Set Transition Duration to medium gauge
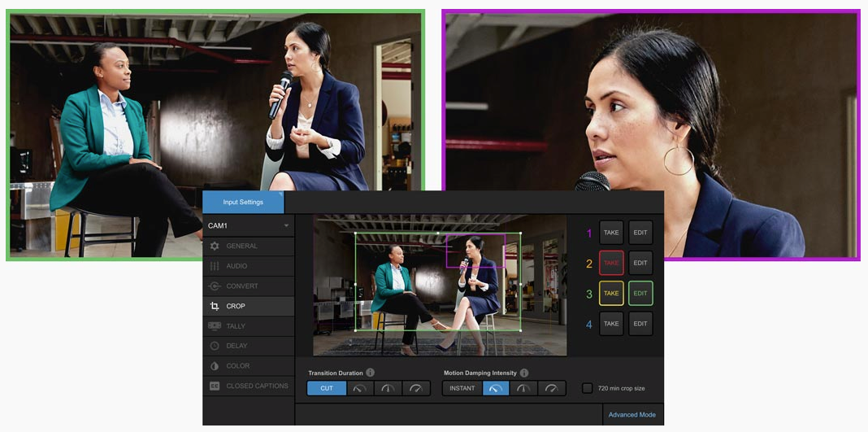Screen dimensions: 868x432 (388, 388)
